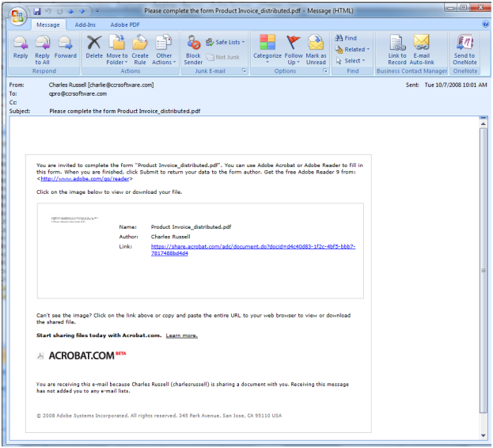Open the adobe.com/go/reader link

coord(85,179)
